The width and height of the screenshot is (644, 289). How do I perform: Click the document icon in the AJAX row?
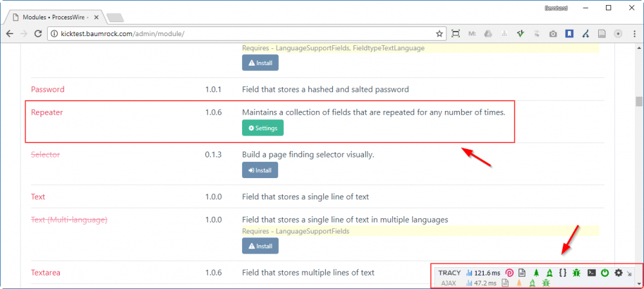tap(506, 283)
